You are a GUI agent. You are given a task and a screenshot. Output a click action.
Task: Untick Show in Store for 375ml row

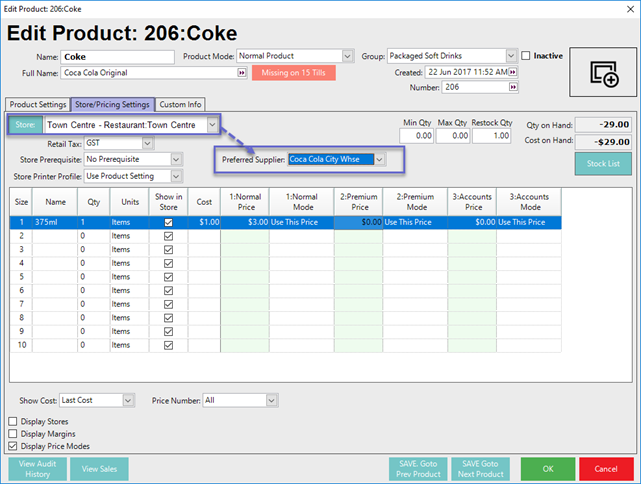click(x=168, y=222)
